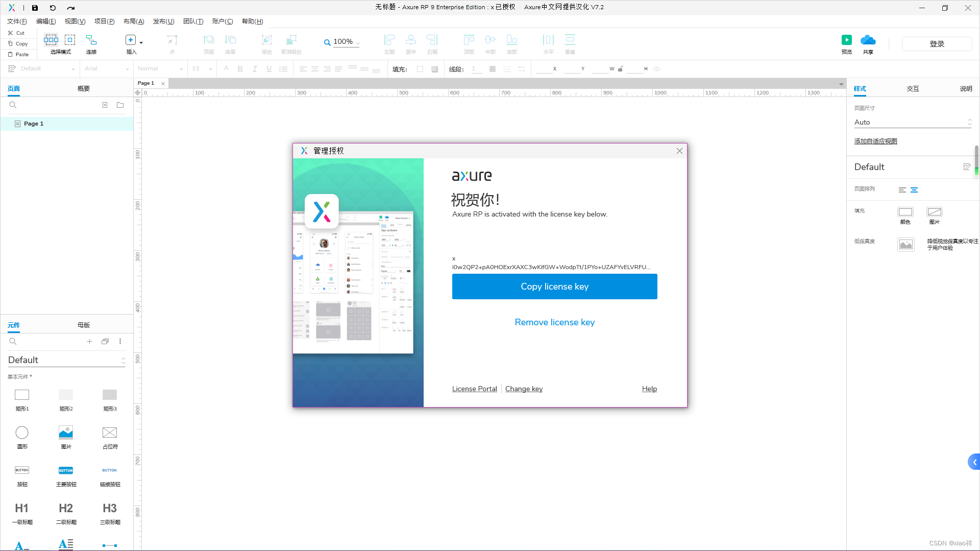Toggle Bold text formatting
The image size is (980, 551).
[x=240, y=69]
